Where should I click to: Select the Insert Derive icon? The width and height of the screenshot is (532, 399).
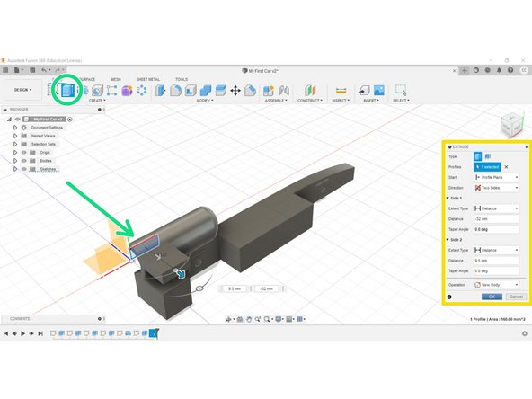point(364,91)
